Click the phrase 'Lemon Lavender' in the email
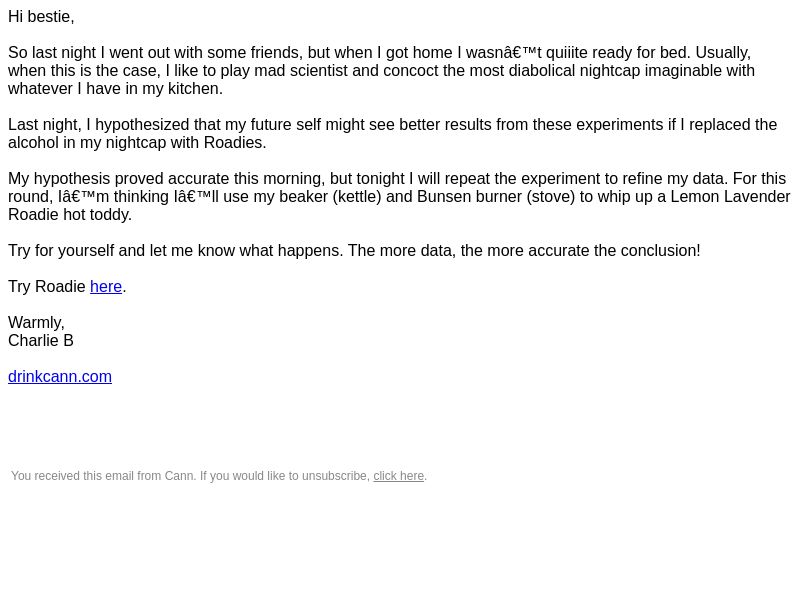The height and width of the screenshot is (600, 800). (x=730, y=197)
